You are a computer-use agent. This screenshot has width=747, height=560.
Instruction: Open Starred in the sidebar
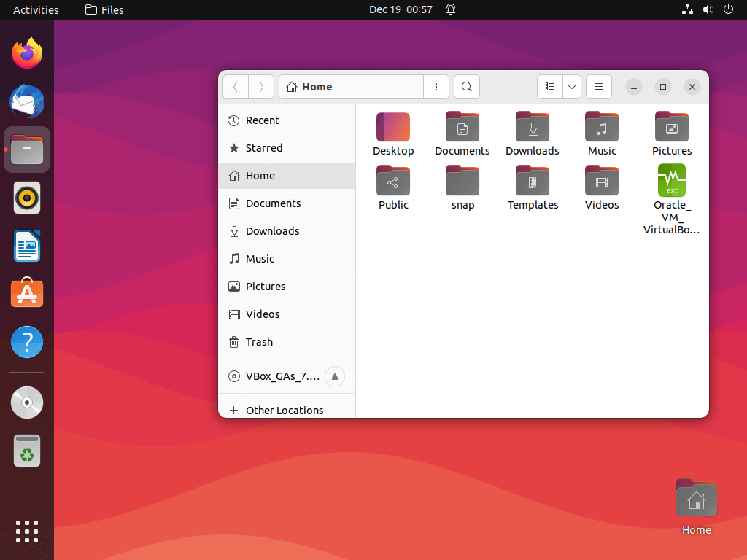287,148
